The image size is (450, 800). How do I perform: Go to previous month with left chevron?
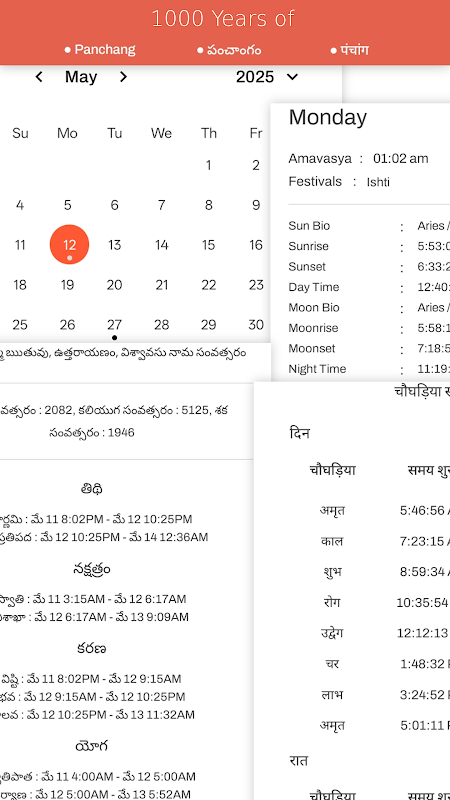[x=39, y=77]
